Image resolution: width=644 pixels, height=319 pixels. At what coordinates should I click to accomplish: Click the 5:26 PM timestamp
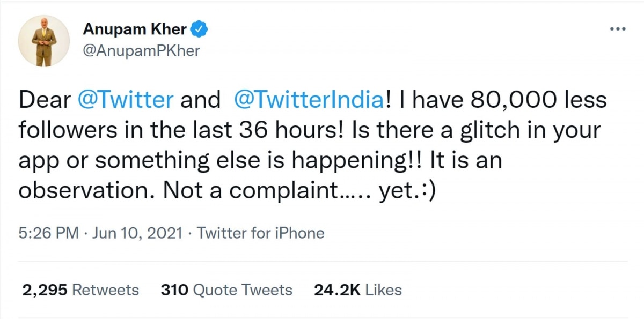tap(48, 233)
